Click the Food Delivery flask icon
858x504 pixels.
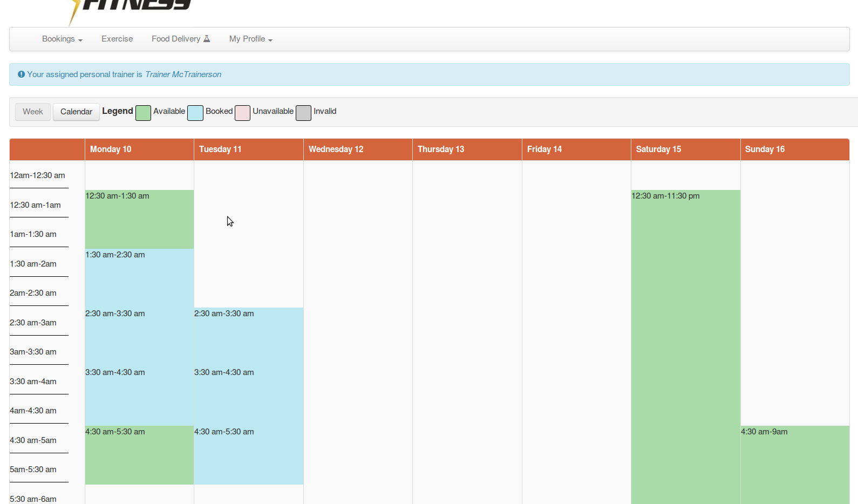click(207, 39)
